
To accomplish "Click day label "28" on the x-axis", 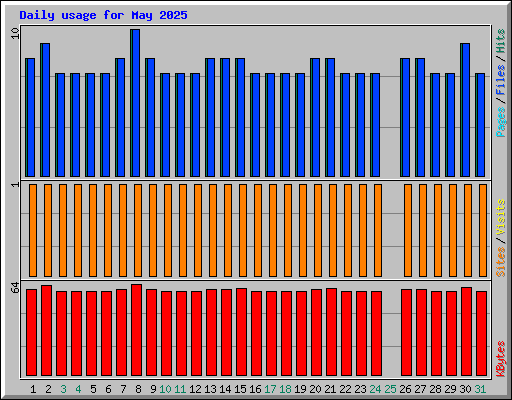I will pyautogui.click(x=435, y=389).
